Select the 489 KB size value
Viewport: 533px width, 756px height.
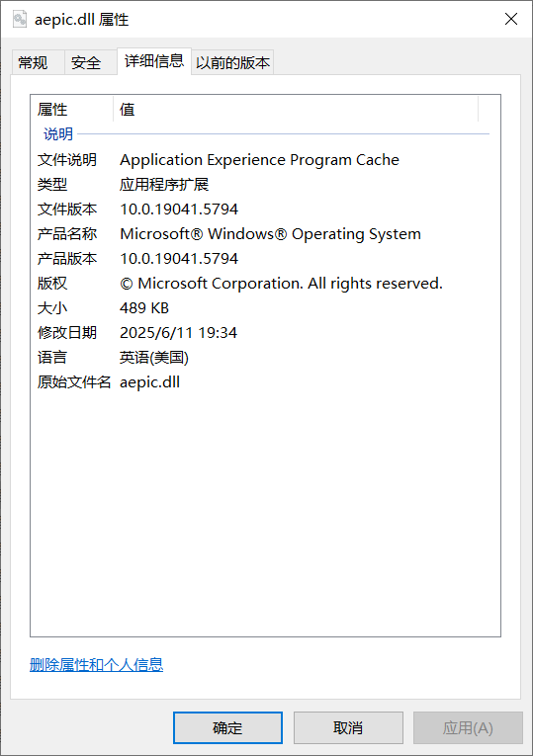pyautogui.click(x=144, y=308)
